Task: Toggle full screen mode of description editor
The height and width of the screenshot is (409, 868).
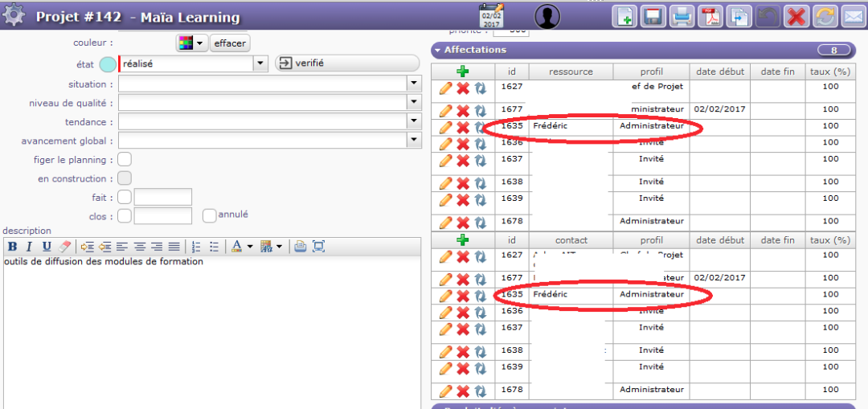Action: (x=318, y=247)
